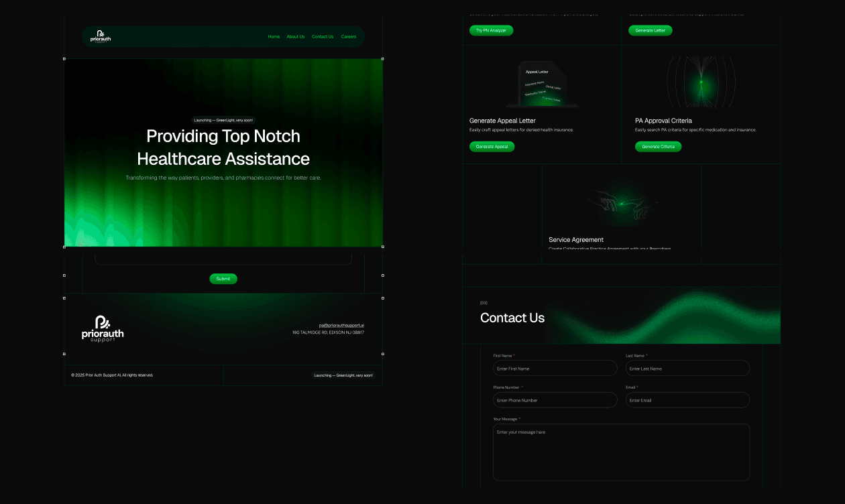Focus the Enter Last Name field
Screen dimensions: 845x504
pos(688,368)
